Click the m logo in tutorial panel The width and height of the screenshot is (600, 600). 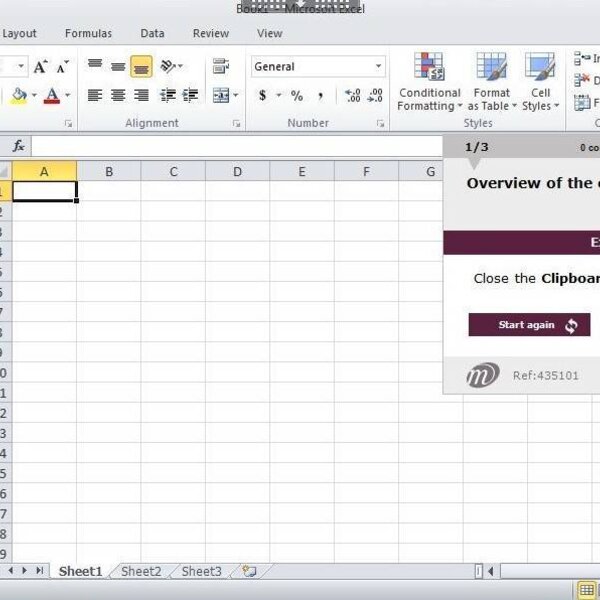click(x=483, y=375)
